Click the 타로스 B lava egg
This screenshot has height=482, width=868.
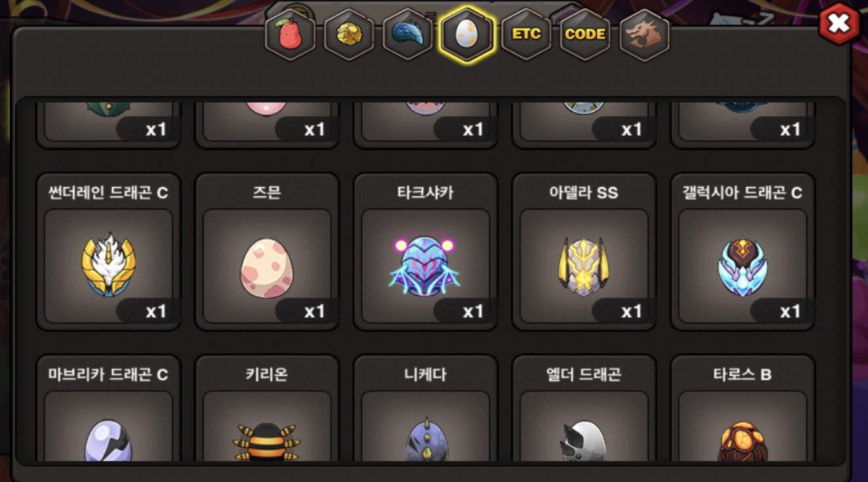[x=743, y=408]
